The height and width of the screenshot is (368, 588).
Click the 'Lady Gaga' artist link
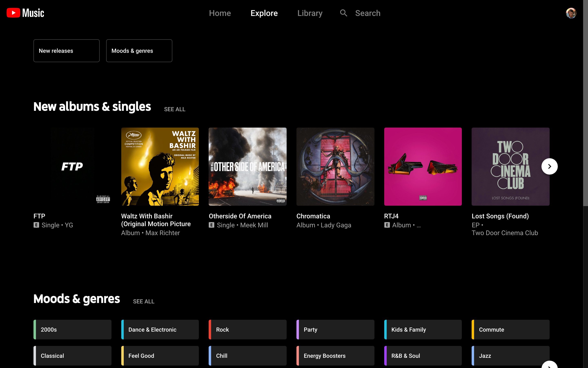336,225
